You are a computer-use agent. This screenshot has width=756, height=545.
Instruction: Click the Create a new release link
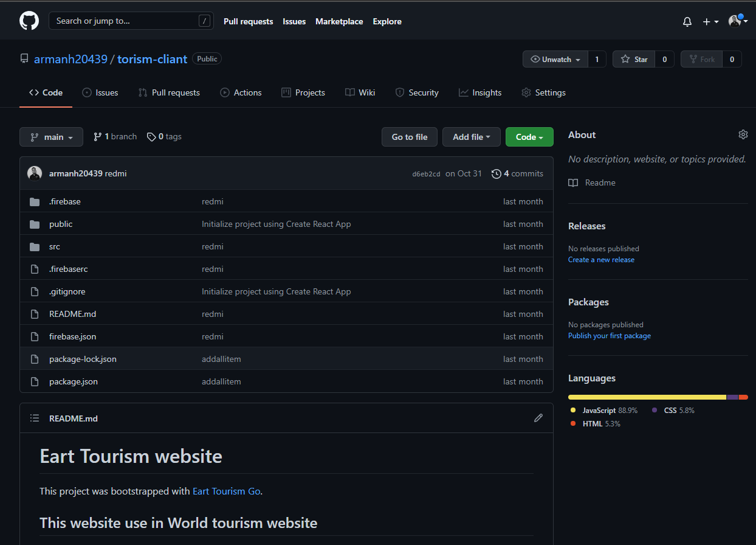click(x=601, y=260)
